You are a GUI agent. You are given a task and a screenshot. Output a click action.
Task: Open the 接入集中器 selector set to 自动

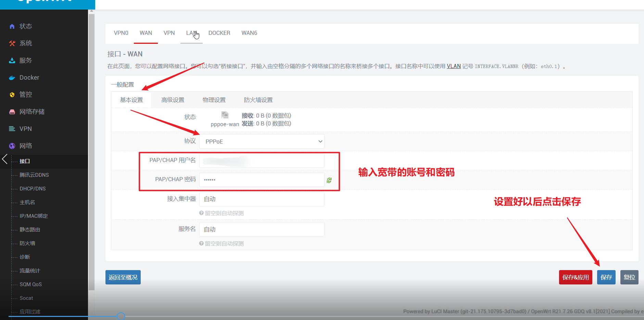pos(262,199)
